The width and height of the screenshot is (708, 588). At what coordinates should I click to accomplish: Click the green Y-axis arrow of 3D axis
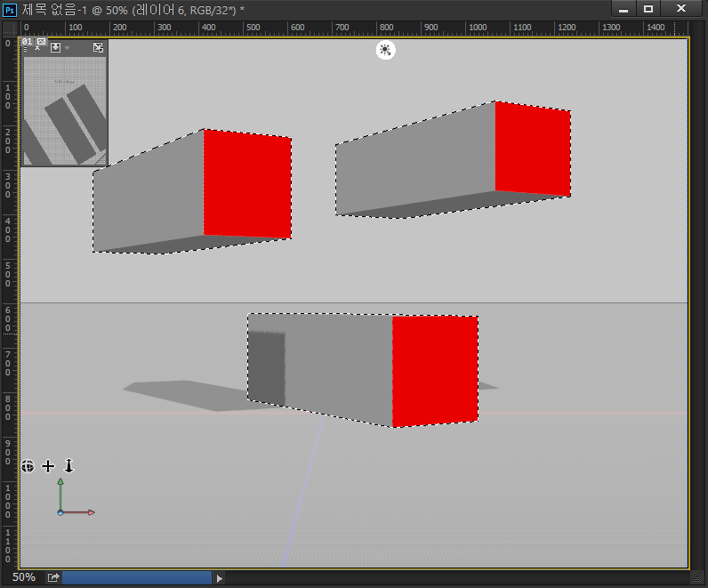[60, 483]
